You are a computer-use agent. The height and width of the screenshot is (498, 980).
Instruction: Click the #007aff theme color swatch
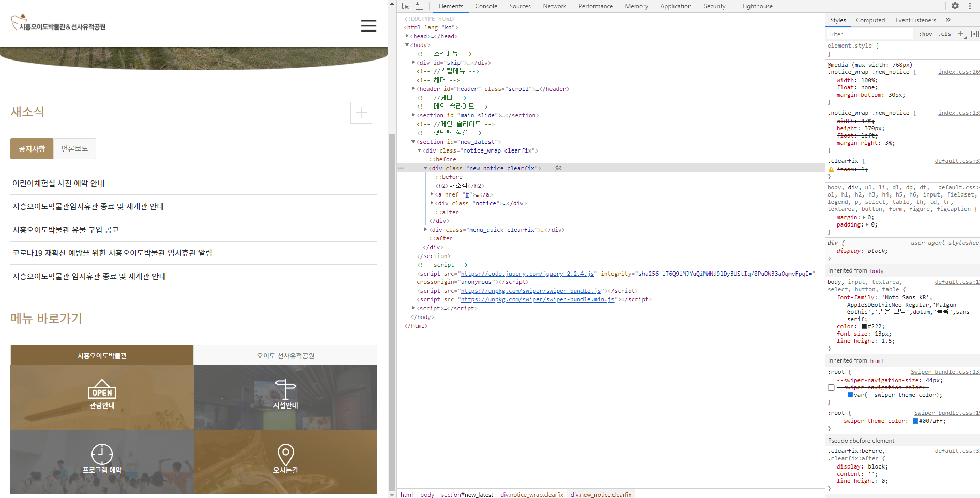click(915, 421)
